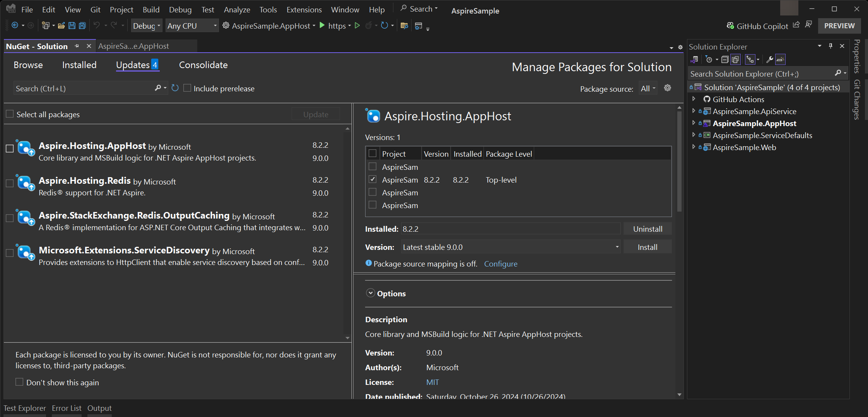868x417 pixels.
Task: Click the Find in Files folder icon
Action: (x=404, y=26)
